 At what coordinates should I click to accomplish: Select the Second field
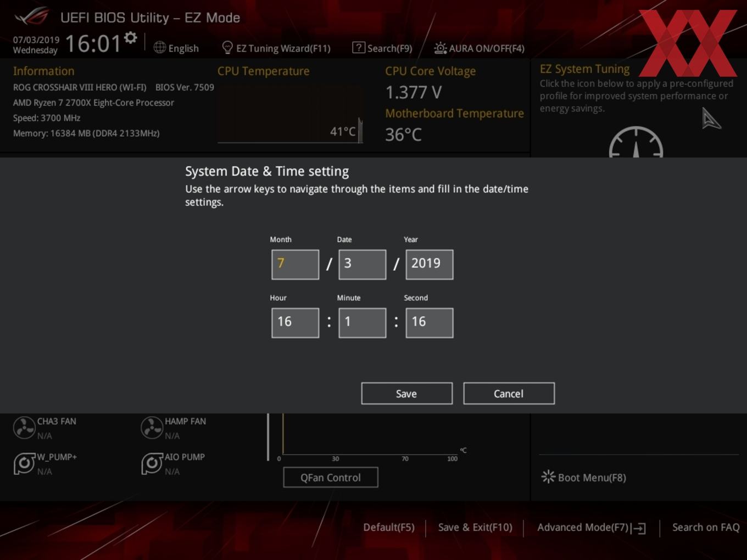429,323
